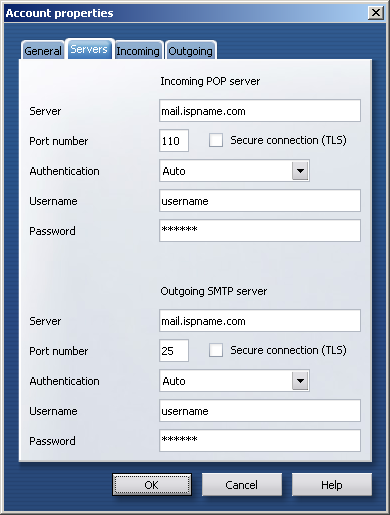This screenshot has height=515, width=390.
Task: Click the outgoing SMTP Server field
Action: tap(260, 321)
